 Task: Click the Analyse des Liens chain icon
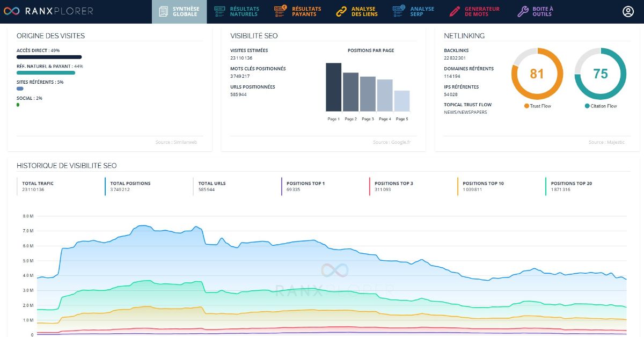341,11
